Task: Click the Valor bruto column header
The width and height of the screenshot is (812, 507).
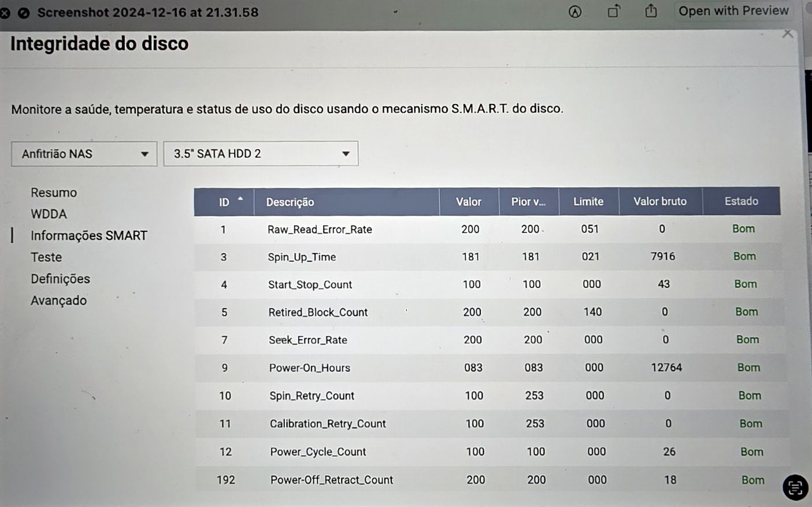Action: click(x=661, y=201)
